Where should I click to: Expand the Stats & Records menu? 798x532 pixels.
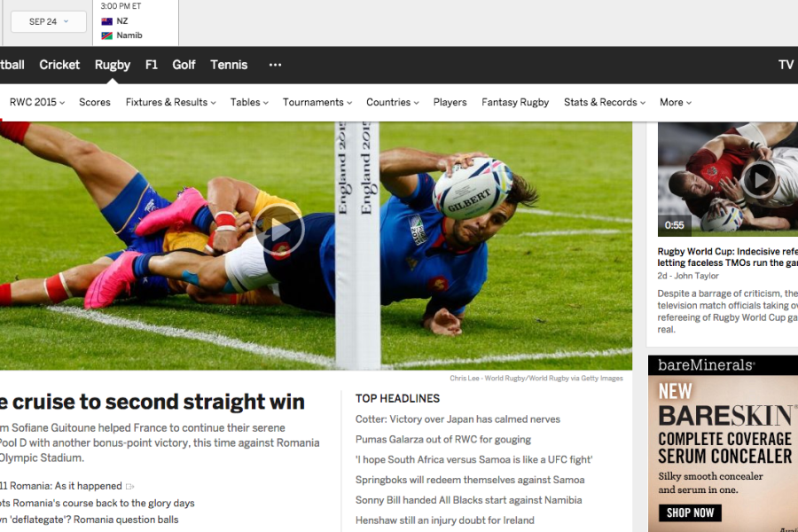(x=605, y=102)
